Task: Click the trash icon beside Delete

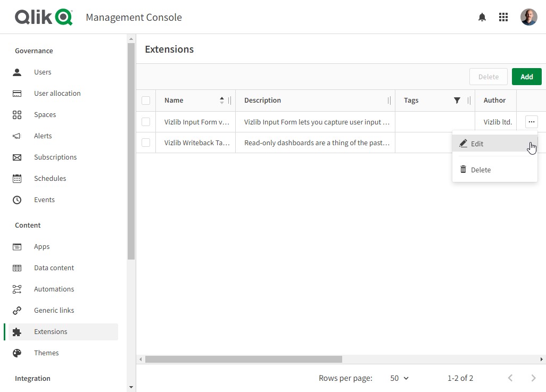Action: point(463,170)
